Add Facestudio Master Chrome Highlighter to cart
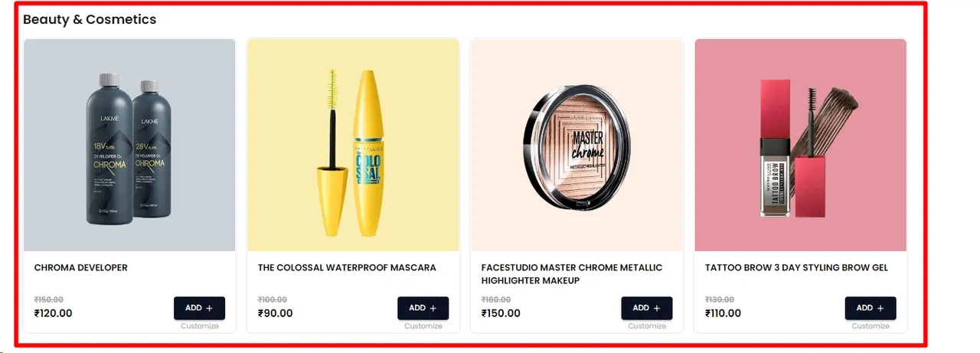 pyautogui.click(x=646, y=308)
